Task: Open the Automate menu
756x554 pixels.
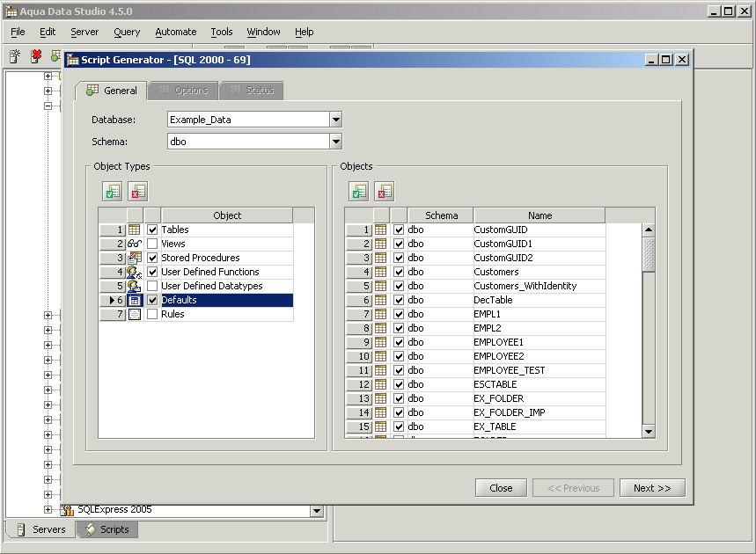Action: [175, 32]
